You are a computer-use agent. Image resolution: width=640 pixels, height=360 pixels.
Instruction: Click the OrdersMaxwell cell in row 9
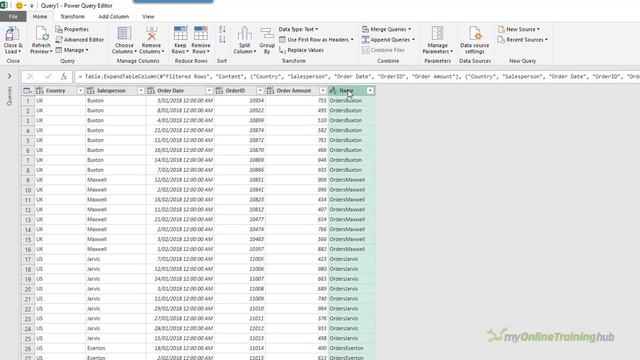click(351, 180)
